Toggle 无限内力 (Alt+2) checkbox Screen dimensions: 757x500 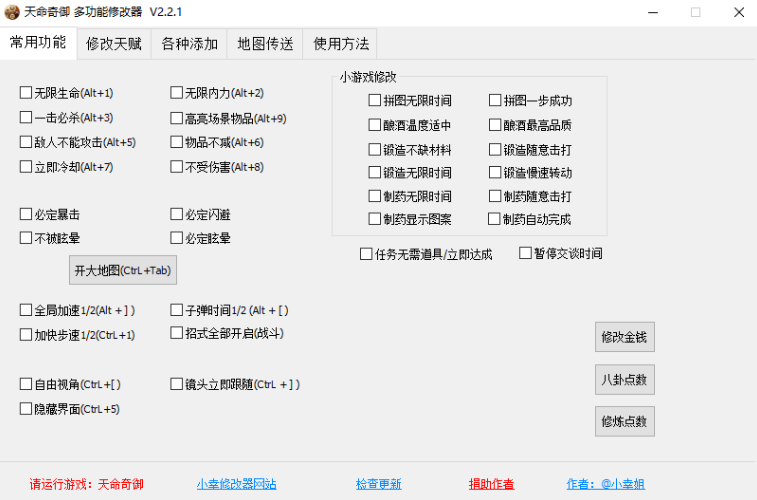(x=176, y=92)
